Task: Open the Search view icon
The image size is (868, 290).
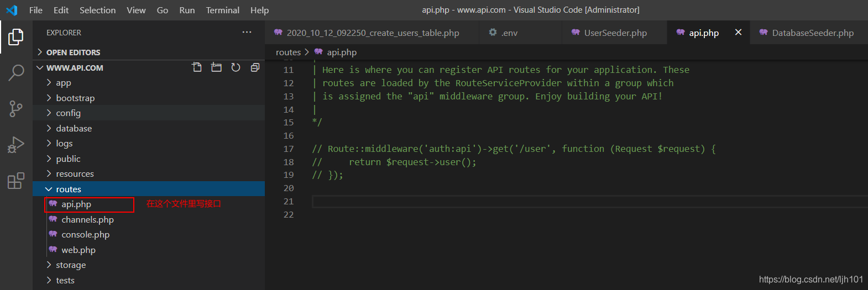Action: pyautogui.click(x=16, y=72)
